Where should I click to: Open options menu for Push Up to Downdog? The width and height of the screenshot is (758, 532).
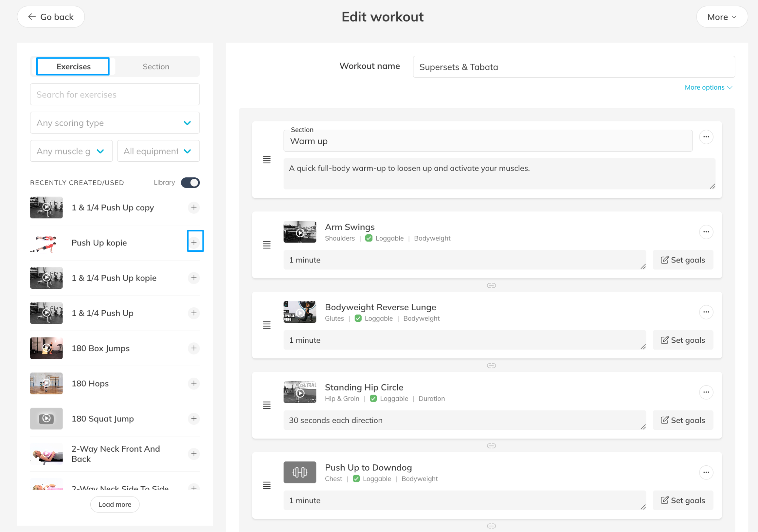point(706,472)
